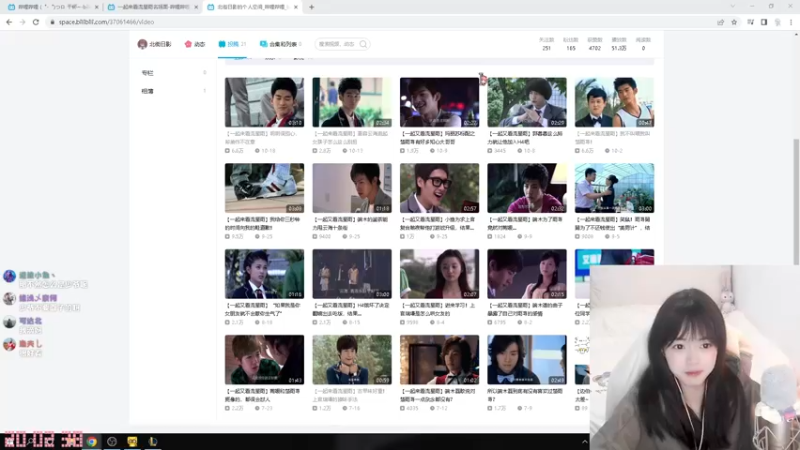Open thumbnail of couple in greenhouse
800x450 pixels.
click(614, 188)
